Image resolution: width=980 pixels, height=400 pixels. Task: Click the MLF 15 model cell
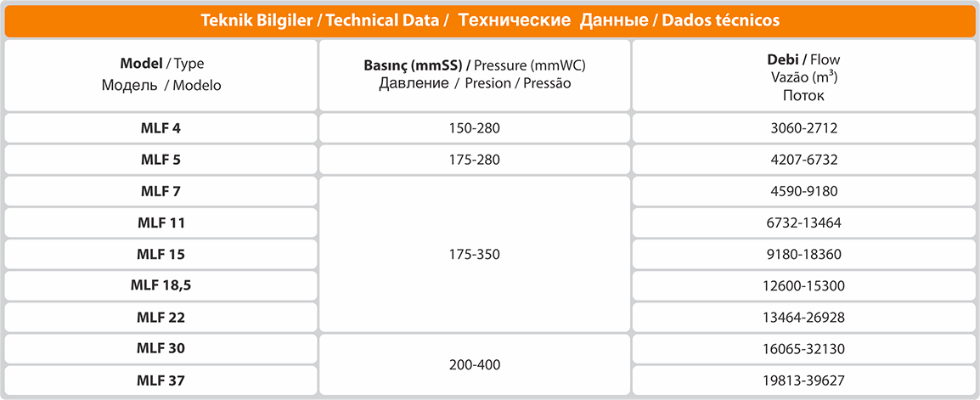[161, 255]
